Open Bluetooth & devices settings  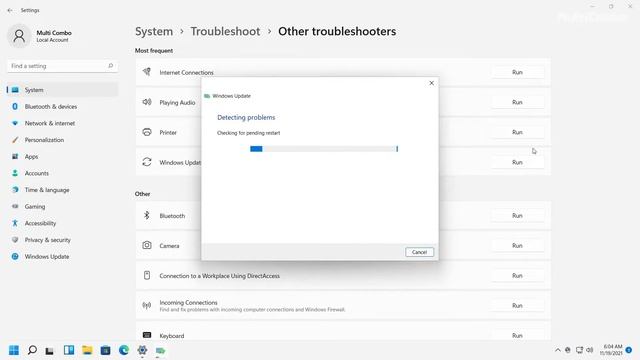coord(62,107)
